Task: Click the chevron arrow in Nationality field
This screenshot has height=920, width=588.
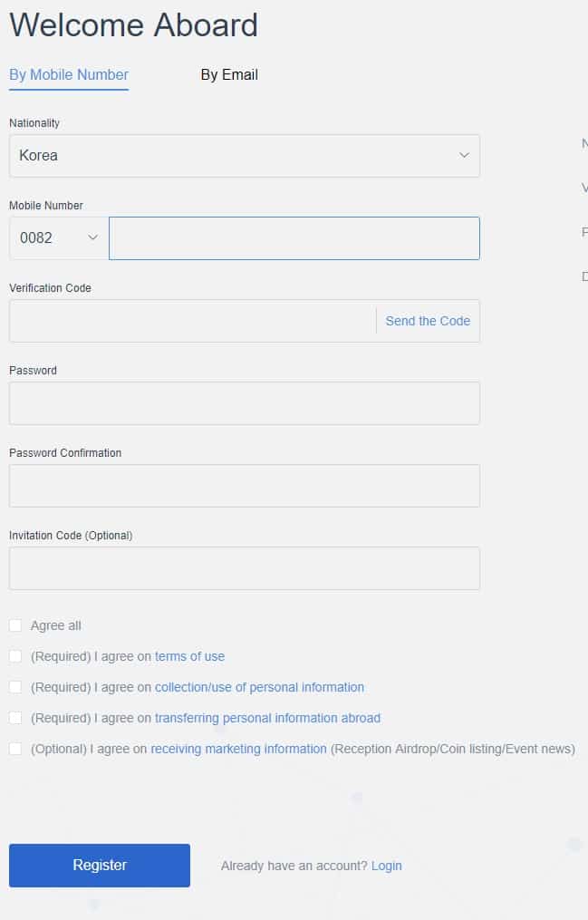Action: (x=464, y=156)
